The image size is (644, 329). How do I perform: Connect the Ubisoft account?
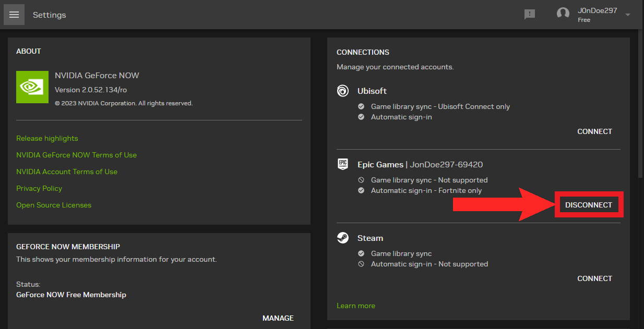coord(594,131)
